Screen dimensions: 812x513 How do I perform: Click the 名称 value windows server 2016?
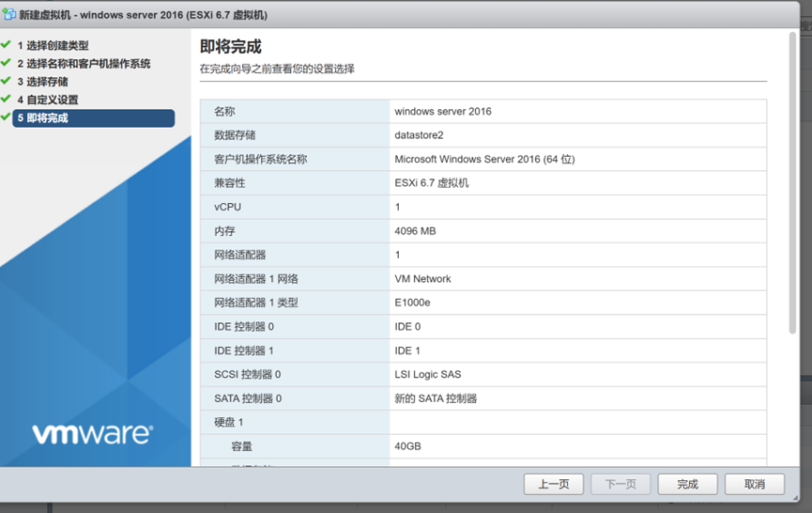pos(443,112)
